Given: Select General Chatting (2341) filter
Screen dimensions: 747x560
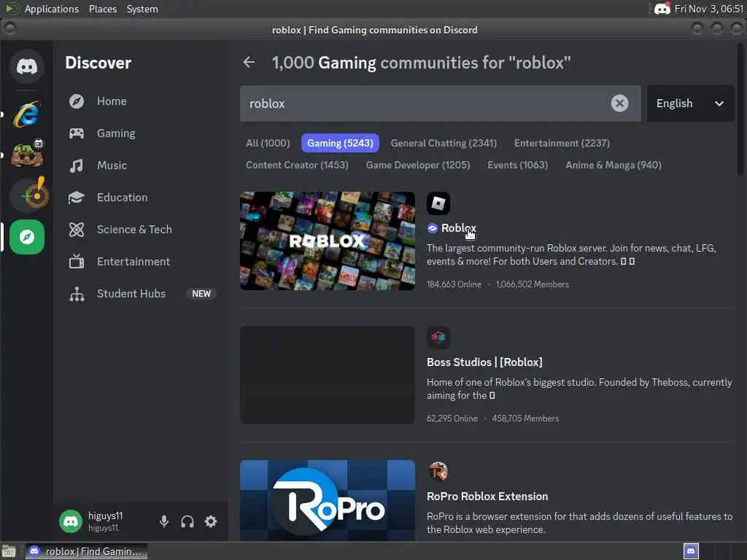Looking at the screenshot, I should (444, 143).
